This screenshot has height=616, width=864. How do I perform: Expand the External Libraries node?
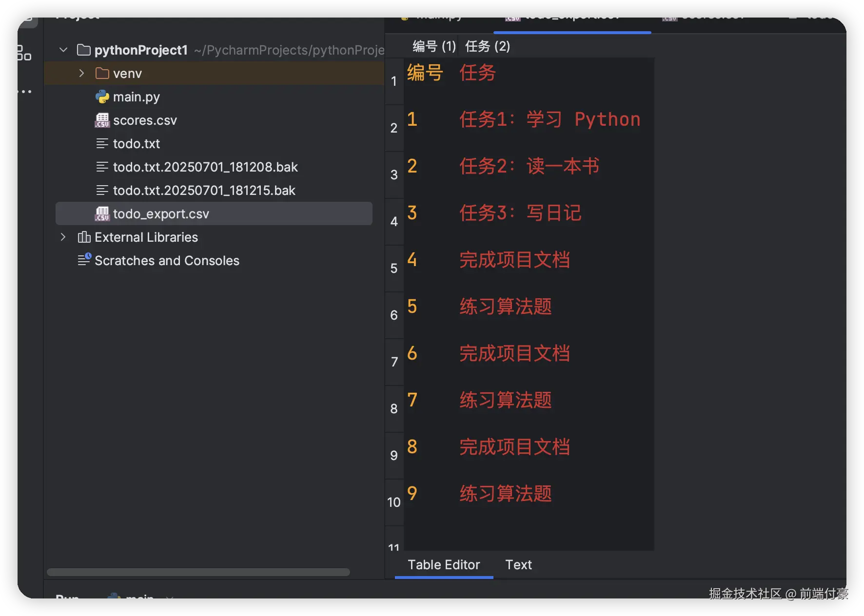pos(63,237)
